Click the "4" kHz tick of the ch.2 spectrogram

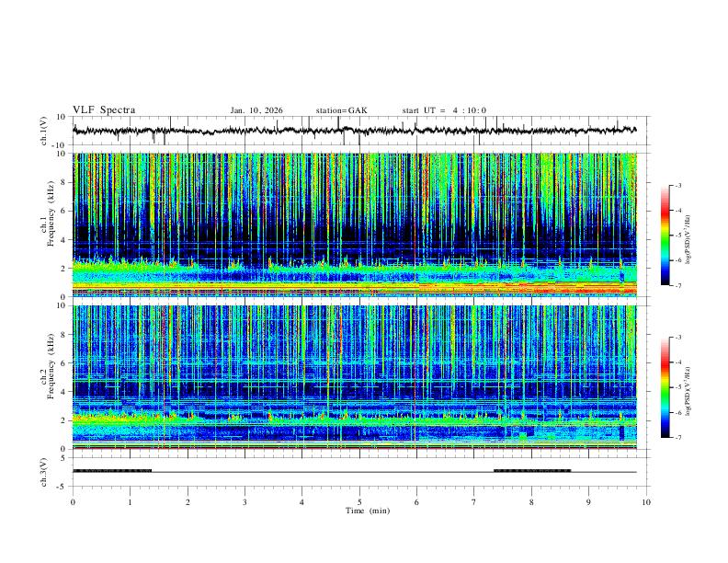(64, 392)
